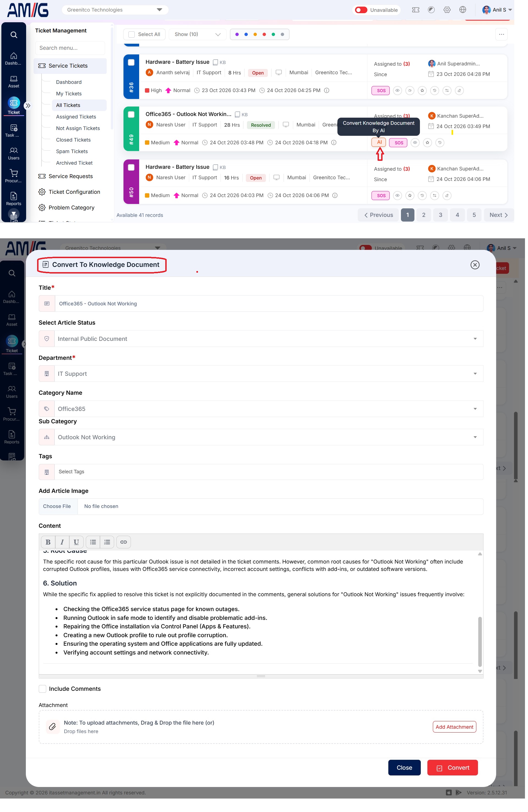Click the eye view icon on ticket #36
This screenshot has height=812, width=528.
click(397, 90)
